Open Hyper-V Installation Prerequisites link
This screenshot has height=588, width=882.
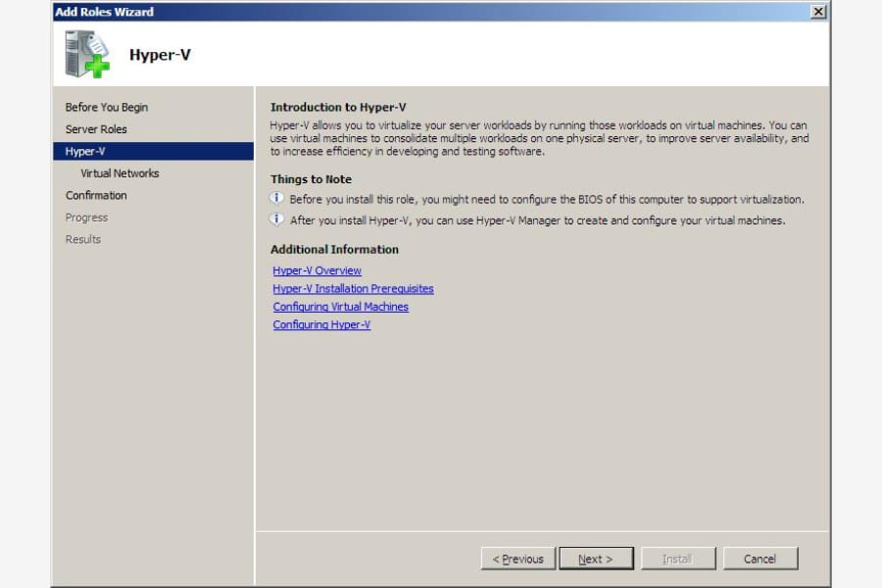[x=353, y=289]
